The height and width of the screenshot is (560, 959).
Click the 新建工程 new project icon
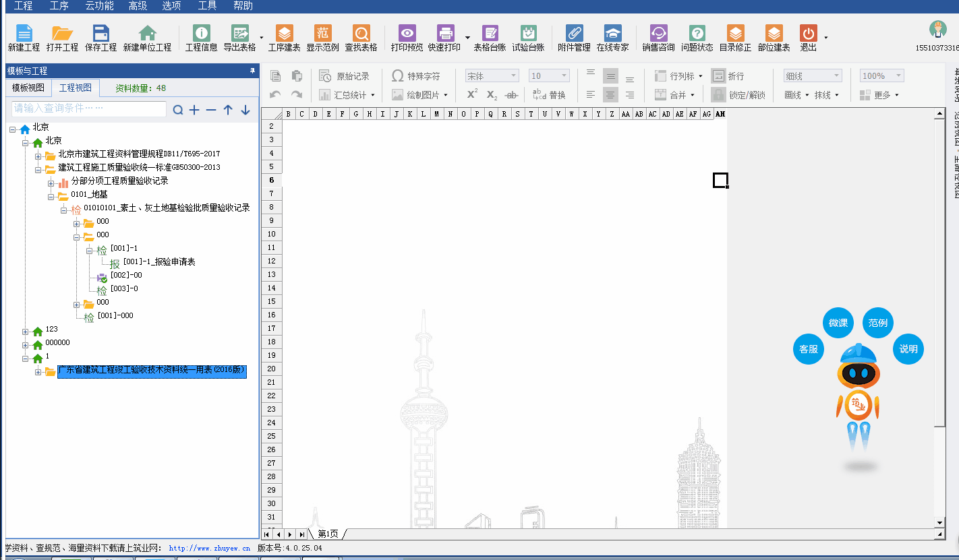point(24,38)
